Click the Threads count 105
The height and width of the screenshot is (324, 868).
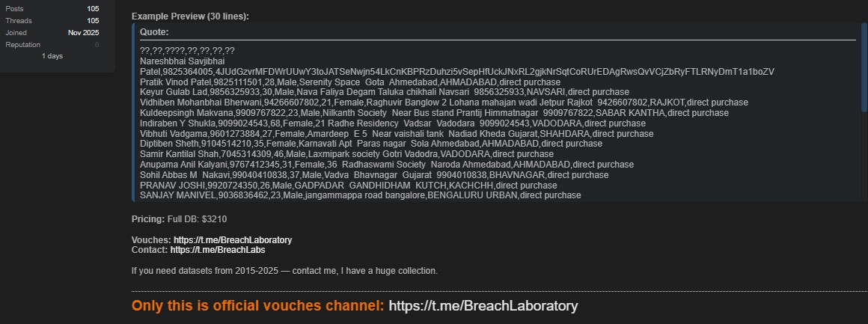93,21
